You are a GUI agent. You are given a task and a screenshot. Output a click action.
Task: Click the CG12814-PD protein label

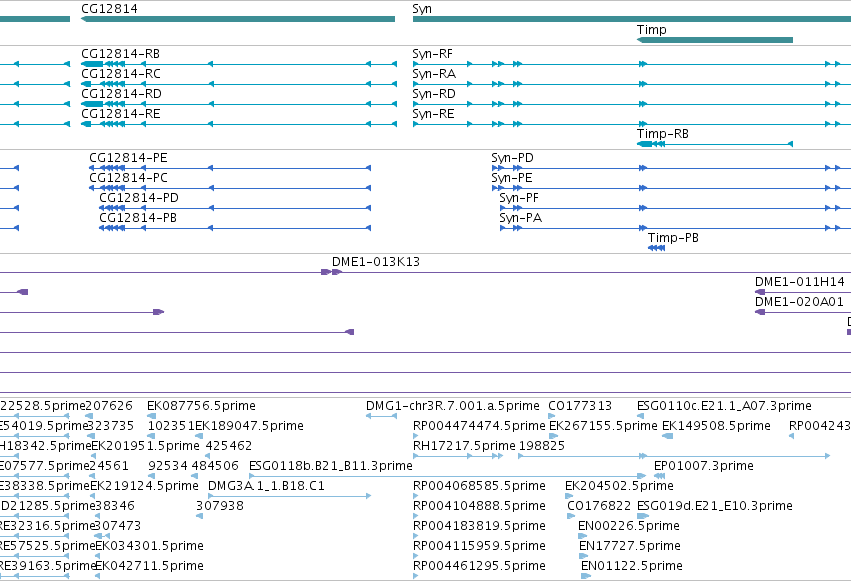(x=139, y=198)
